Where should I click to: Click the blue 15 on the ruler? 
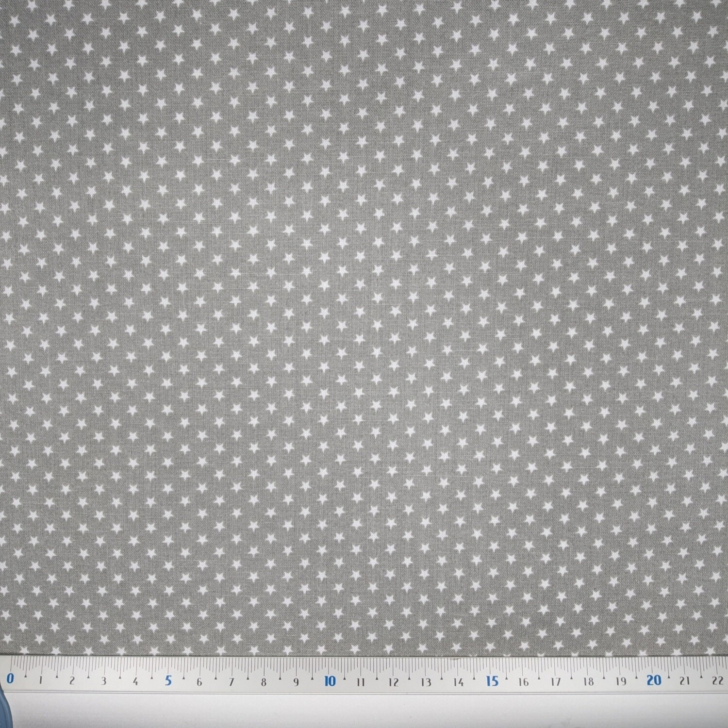pos(492,680)
